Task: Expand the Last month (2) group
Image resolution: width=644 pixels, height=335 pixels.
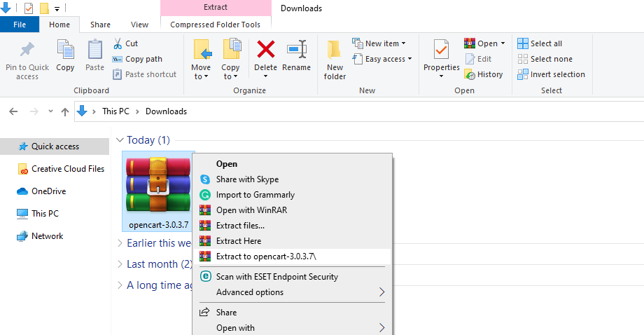Action: pyautogui.click(x=120, y=264)
